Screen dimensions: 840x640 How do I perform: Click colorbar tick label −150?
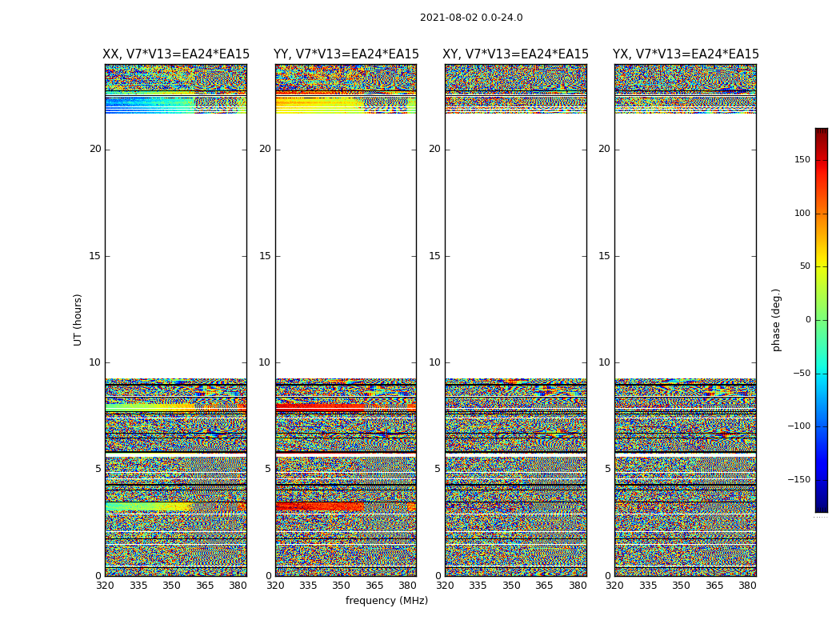(798, 480)
